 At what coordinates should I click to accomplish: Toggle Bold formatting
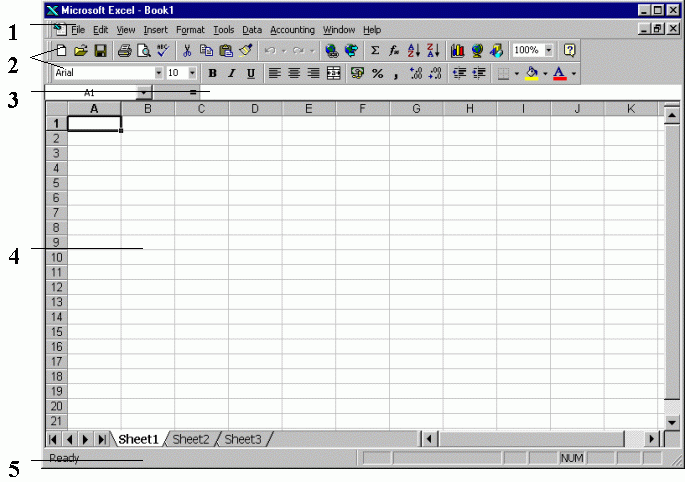tap(212, 73)
